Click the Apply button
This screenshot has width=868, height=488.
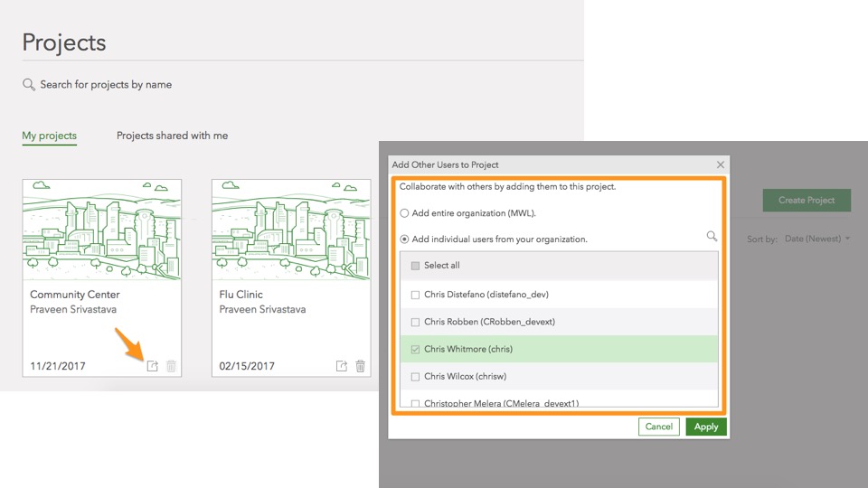tap(706, 427)
